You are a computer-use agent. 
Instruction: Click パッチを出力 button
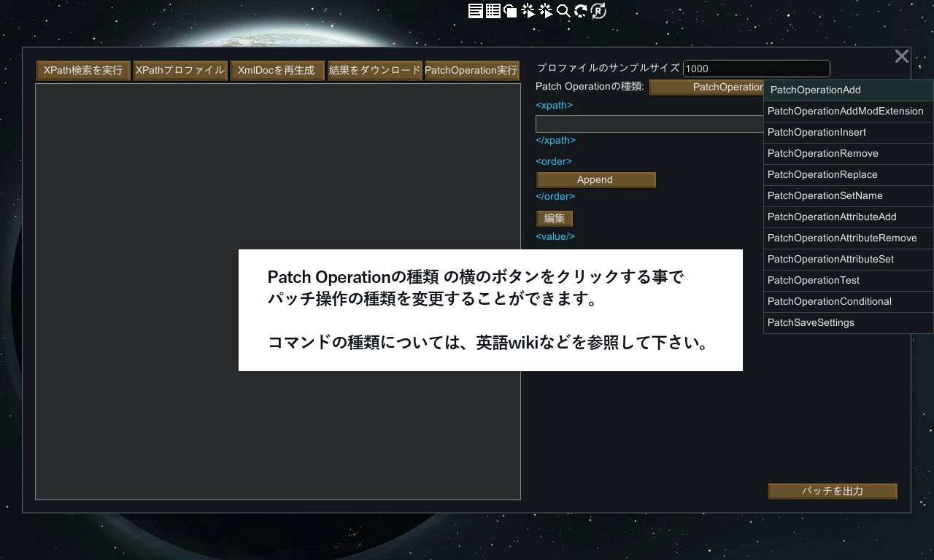[x=833, y=491]
